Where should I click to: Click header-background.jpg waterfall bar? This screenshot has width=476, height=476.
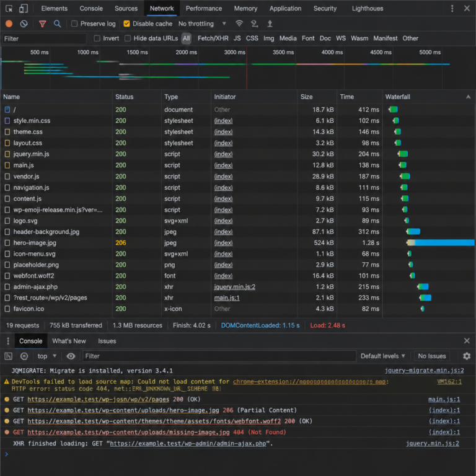click(x=413, y=232)
